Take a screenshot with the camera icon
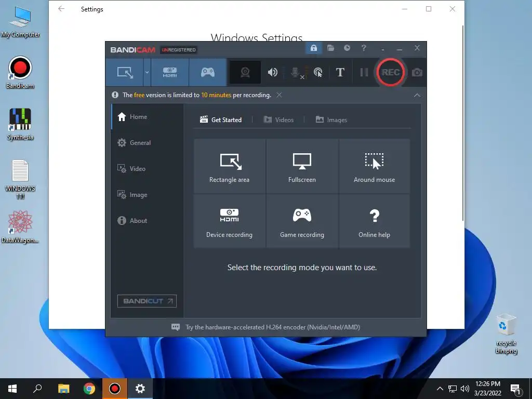 417,73
